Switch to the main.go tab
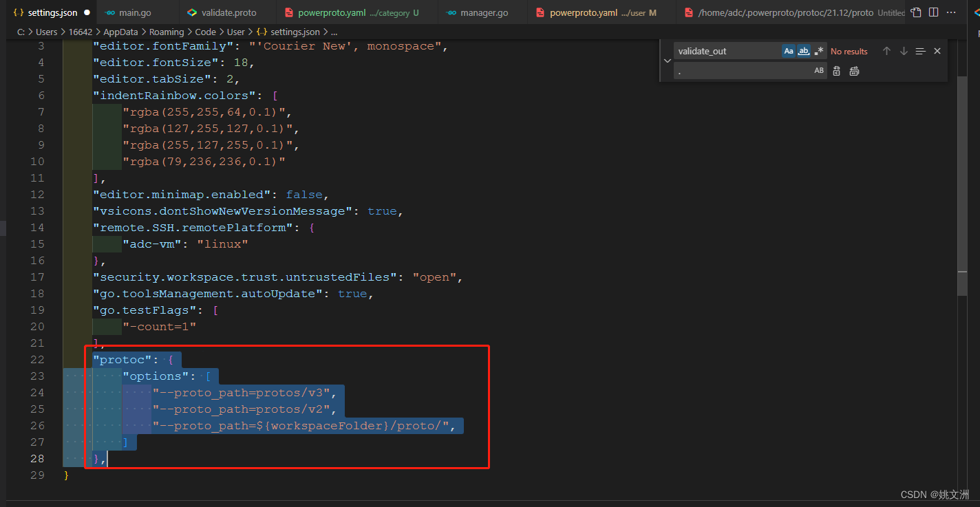The image size is (980, 507). pos(135,12)
